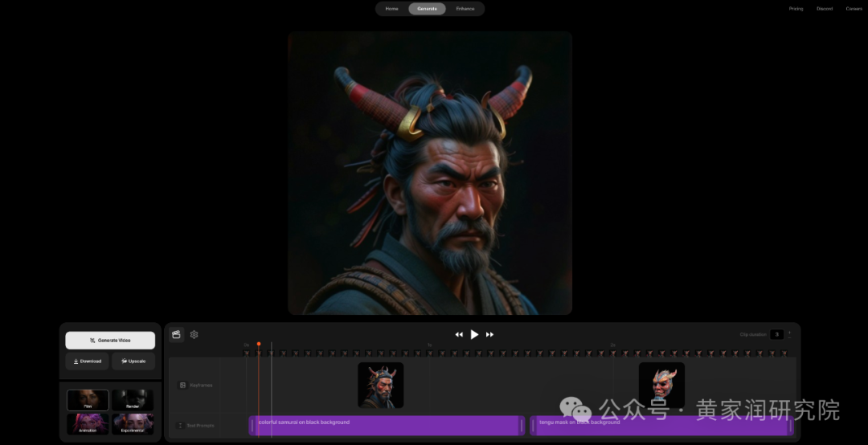Decrease clip duration with down arrow
The height and width of the screenshot is (445, 868).
(789, 337)
